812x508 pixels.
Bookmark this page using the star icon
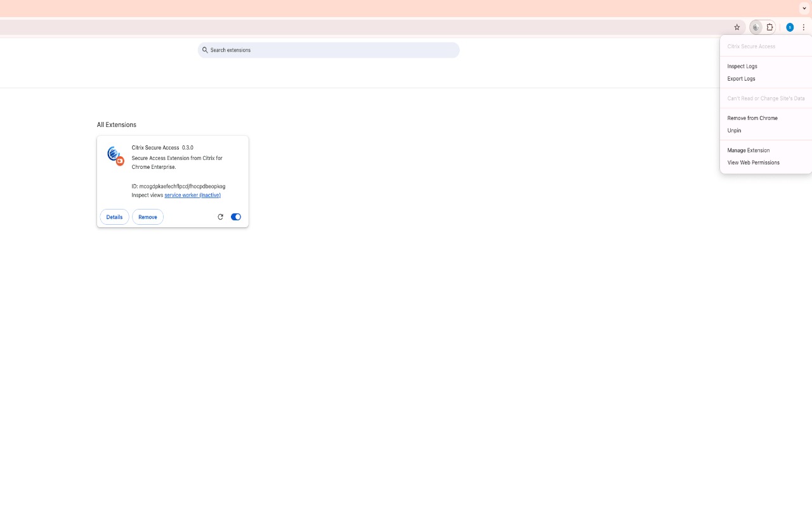[737, 27]
